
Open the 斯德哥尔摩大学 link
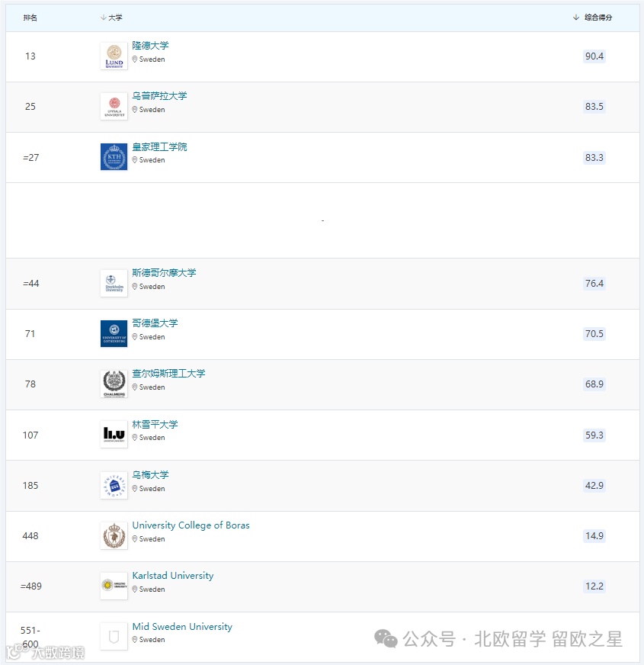(x=164, y=273)
